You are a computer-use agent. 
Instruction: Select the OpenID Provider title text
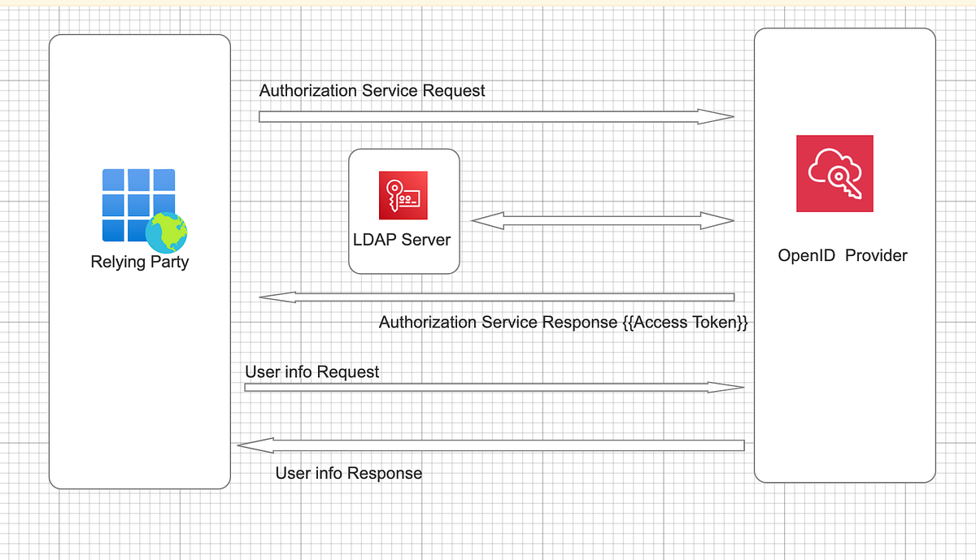click(843, 255)
